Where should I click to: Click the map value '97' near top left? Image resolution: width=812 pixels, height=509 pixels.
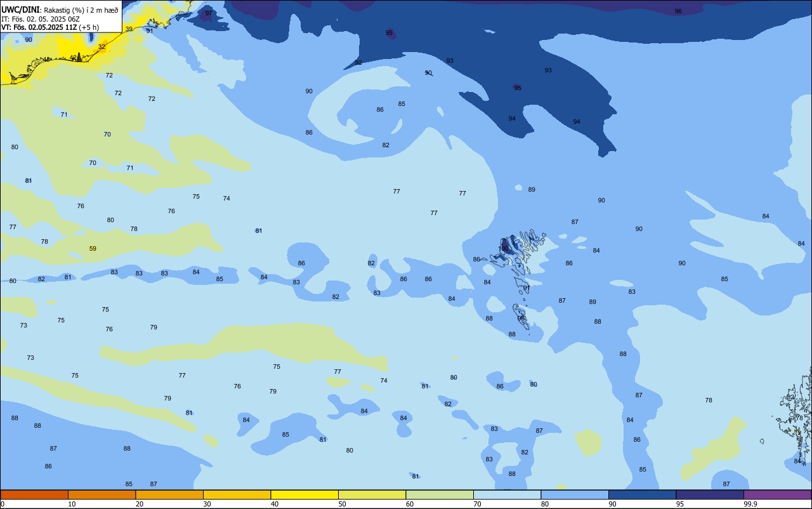pos(209,13)
